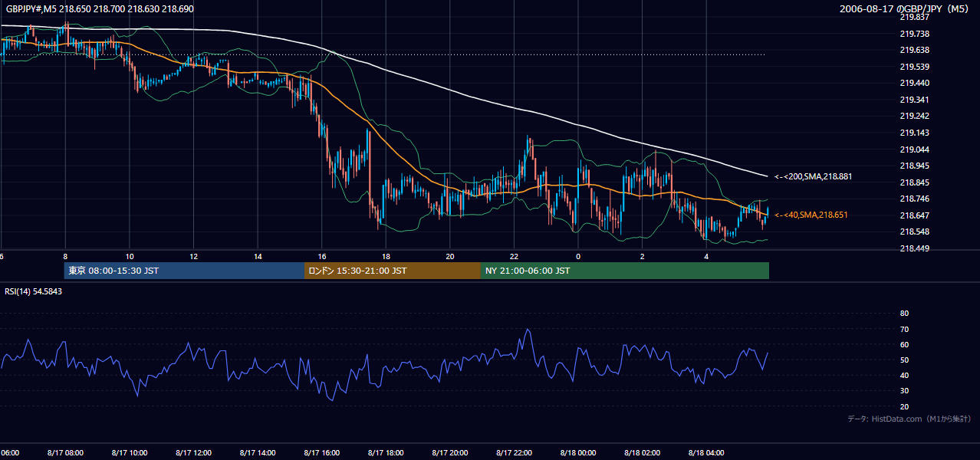Click RSI axis level 60
980x460 pixels.
point(904,344)
